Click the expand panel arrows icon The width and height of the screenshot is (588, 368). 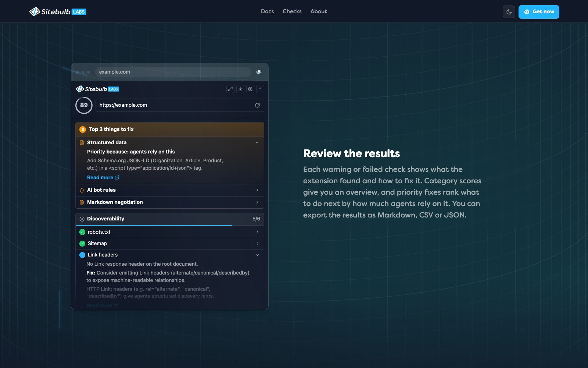(x=230, y=89)
